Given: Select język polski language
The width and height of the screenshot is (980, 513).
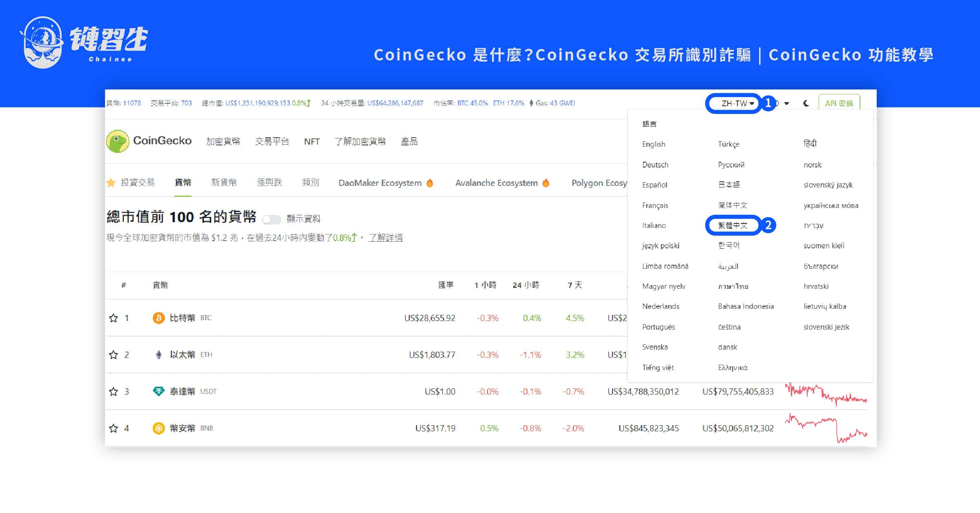Looking at the screenshot, I should pyautogui.click(x=661, y=245).
